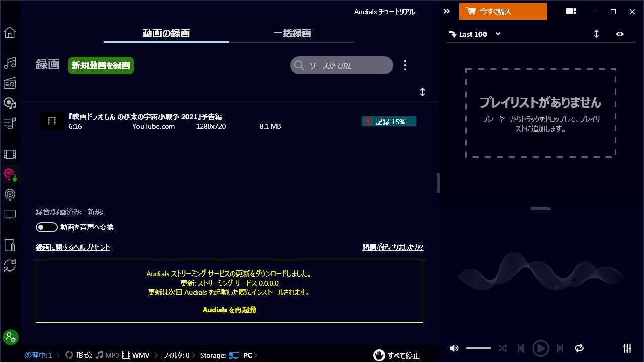Open the TV screen capture section
The image size is (644, 362).
pyautogui.click(x=10, y=214)
